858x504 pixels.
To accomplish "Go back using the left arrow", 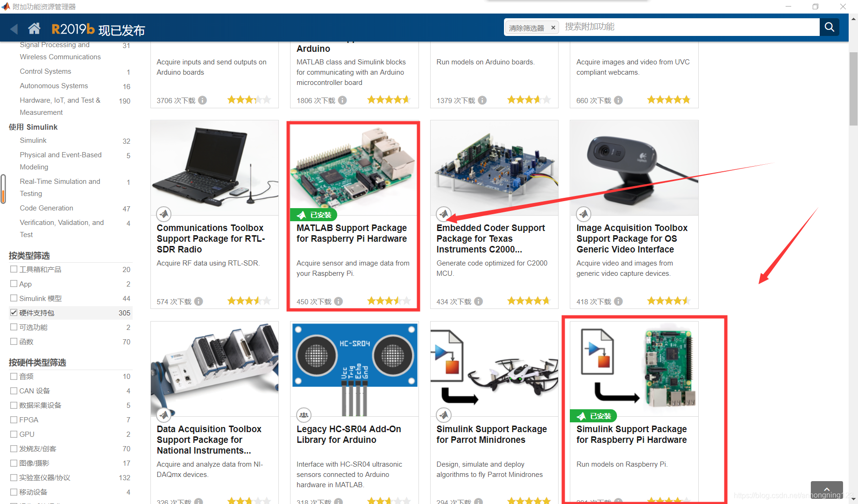I will (x=14, y=29).
